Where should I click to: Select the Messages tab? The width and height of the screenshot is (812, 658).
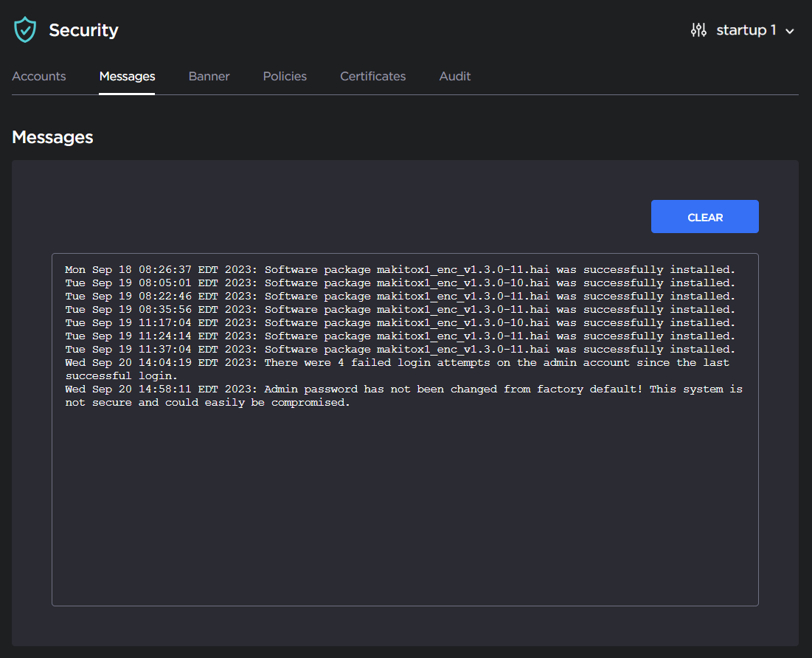click(127, 76)
